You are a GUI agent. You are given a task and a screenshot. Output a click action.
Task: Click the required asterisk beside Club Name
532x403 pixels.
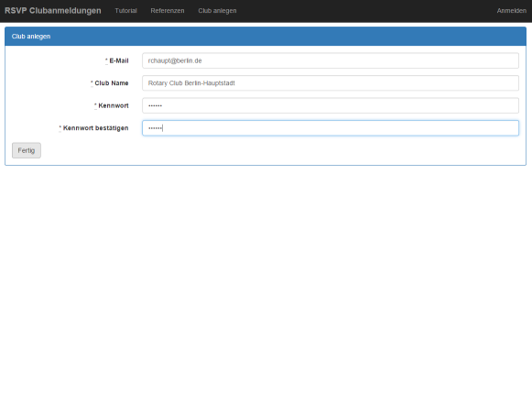pos(92,82)
